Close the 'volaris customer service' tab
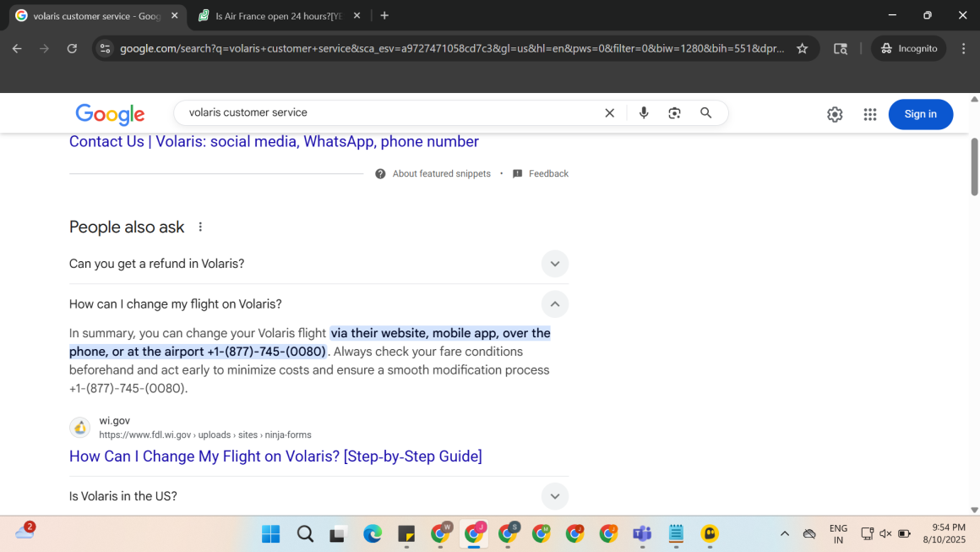The width and height of the screenshot is (980, 552). click(174, 15)
